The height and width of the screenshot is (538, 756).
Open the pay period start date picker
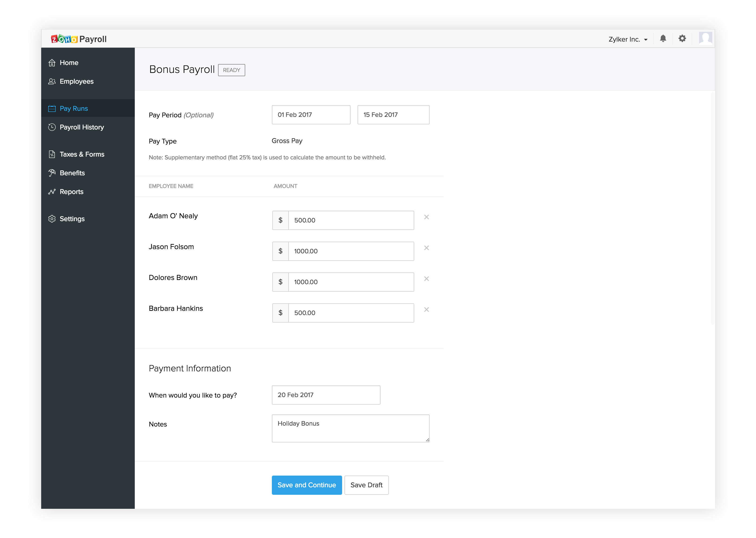coord(311,115)
